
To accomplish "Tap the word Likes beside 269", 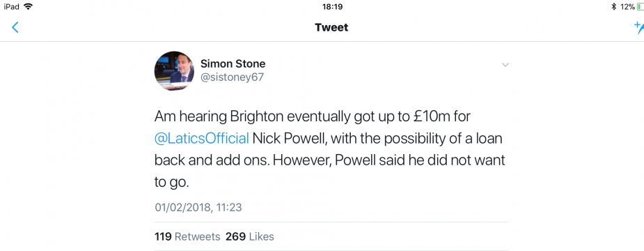I will coord(261,236).
